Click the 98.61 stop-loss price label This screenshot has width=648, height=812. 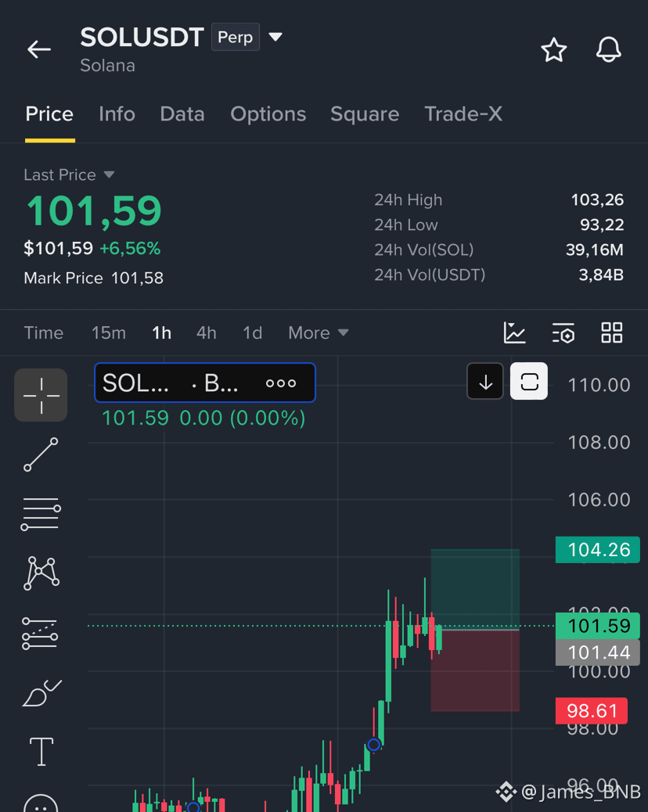[592, 711]
